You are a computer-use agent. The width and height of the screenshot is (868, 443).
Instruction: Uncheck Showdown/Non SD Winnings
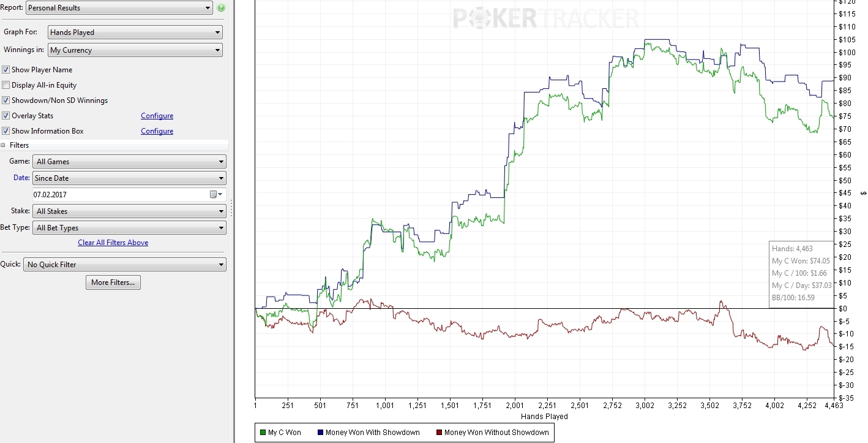click(x=6, y=100)
